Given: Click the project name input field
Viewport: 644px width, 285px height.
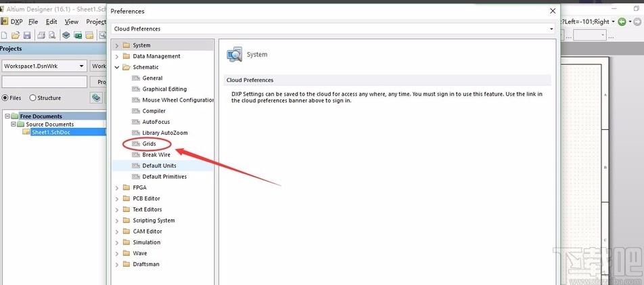Looking at the screenshot, I should (x=45, y=82).
